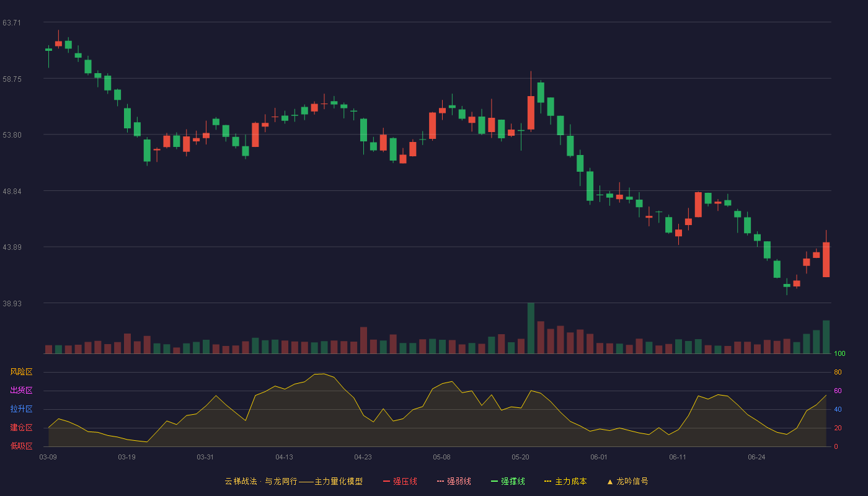Click the 53.80 price axis label
The width and height of the screenshot is (868, 496).
click(x=12, y=135)
